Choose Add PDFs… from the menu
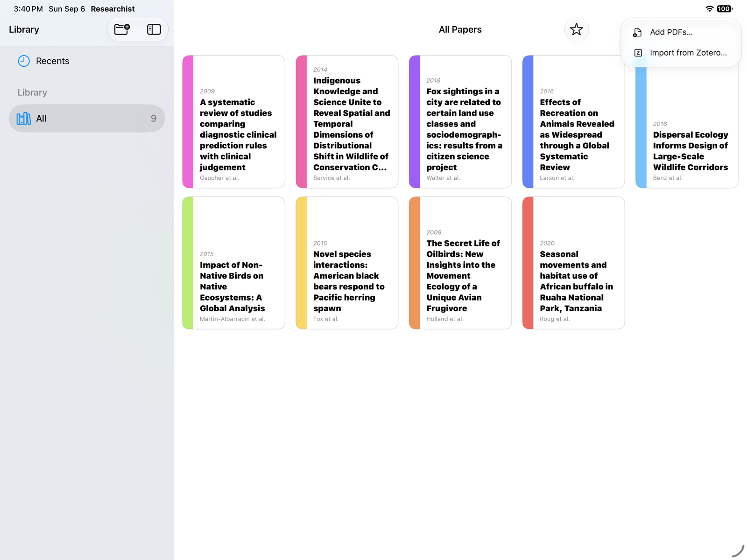Screen dimensions: 747x560 tap(681, 32)
